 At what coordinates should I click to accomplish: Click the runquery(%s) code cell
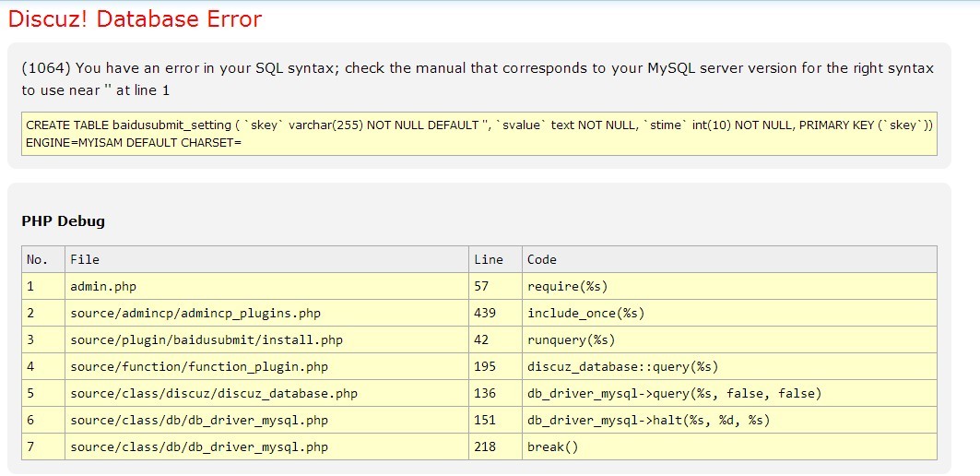point(572,339)
